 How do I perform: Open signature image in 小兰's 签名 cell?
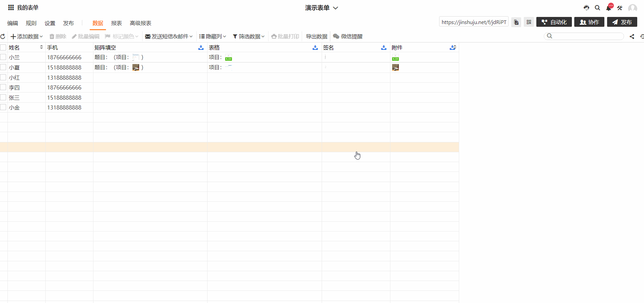(325, 57)
